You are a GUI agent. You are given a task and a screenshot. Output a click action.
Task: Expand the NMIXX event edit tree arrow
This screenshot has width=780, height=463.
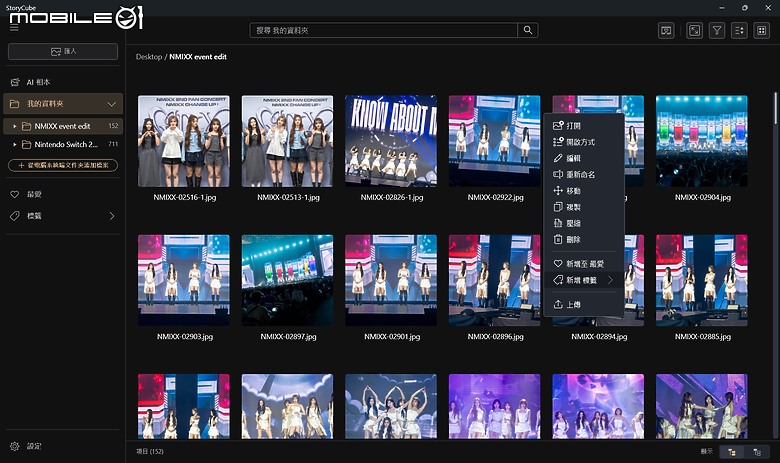(x=14, y=126)
